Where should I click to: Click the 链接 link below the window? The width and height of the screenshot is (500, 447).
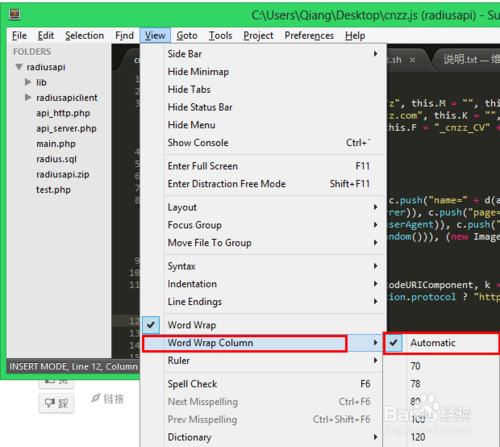[108, 399]
